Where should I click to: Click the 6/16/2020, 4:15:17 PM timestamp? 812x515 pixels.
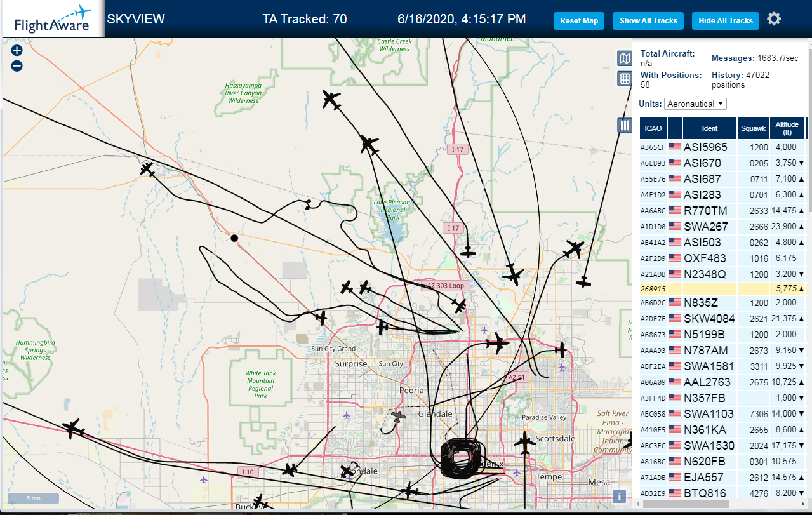click(462, 19)
